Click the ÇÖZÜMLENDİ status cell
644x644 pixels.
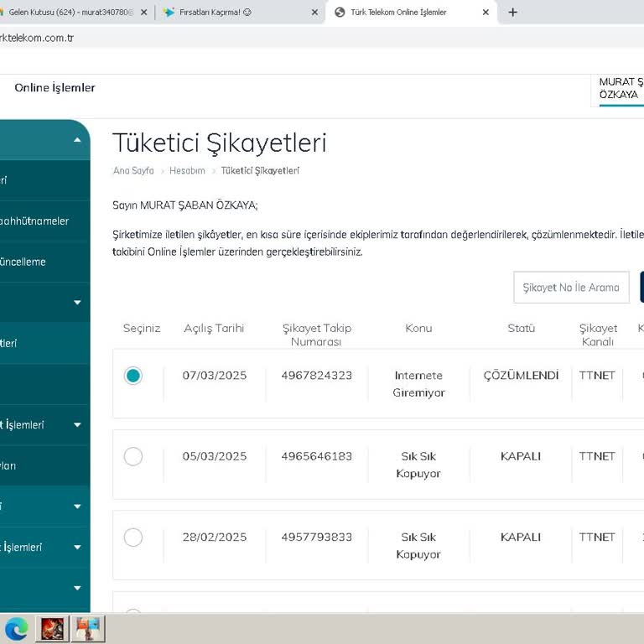[x=521, y=375]
